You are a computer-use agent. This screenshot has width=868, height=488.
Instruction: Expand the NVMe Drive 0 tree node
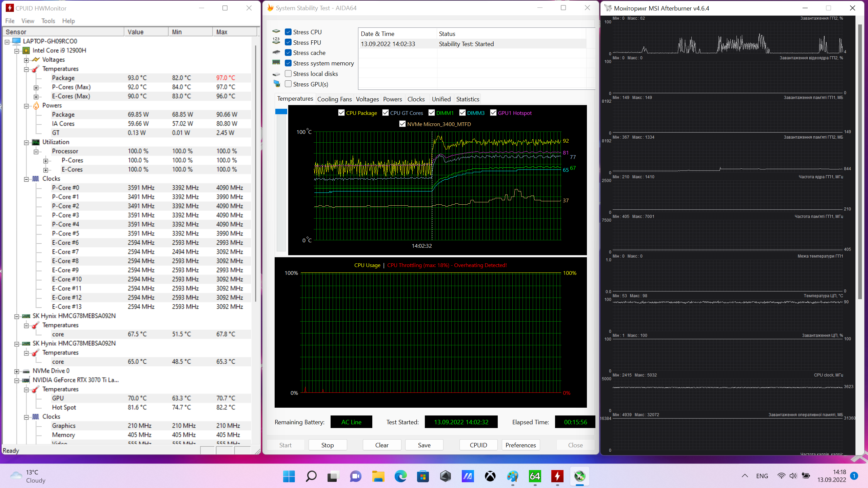(17, 371)
